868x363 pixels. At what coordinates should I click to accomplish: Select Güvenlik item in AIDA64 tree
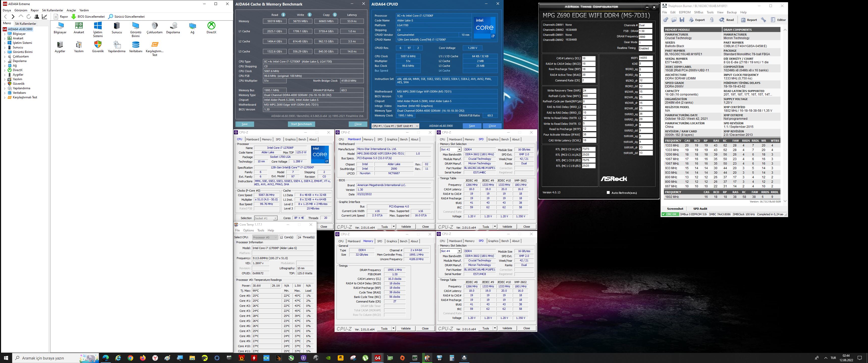(x=18, y=83)
